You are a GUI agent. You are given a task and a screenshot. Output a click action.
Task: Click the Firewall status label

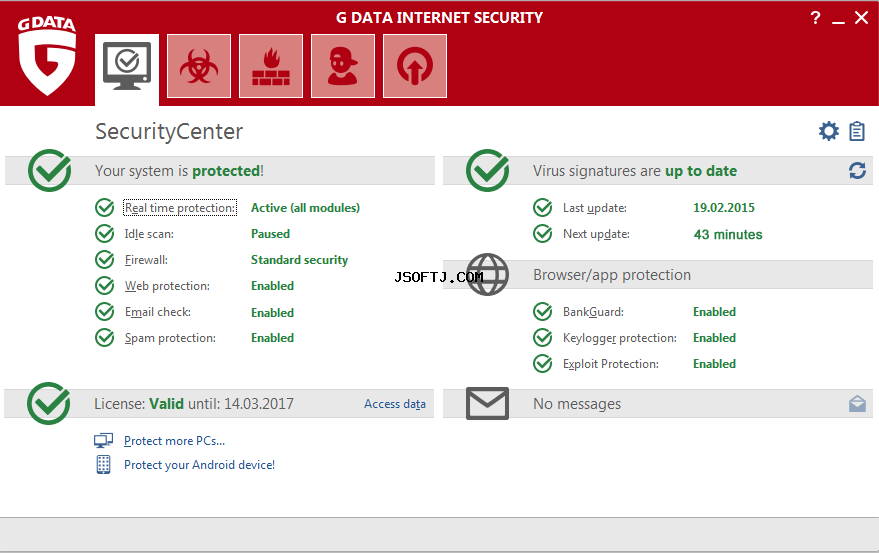(146, 260)
